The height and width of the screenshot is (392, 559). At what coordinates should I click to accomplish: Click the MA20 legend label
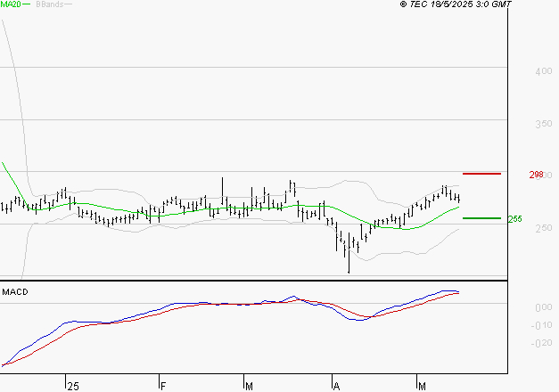pos(12,5)
